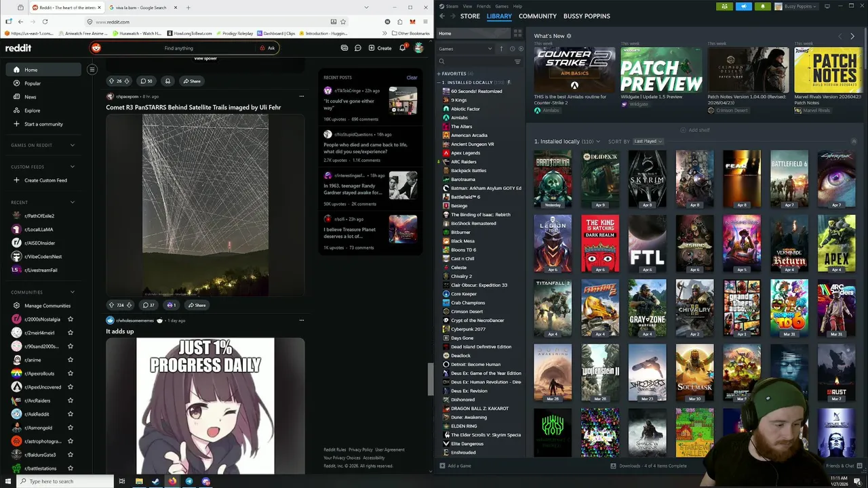The image size is (868, 488).
Task: Open Skyrim game cover in Steam library
Action: pos(647,179)
